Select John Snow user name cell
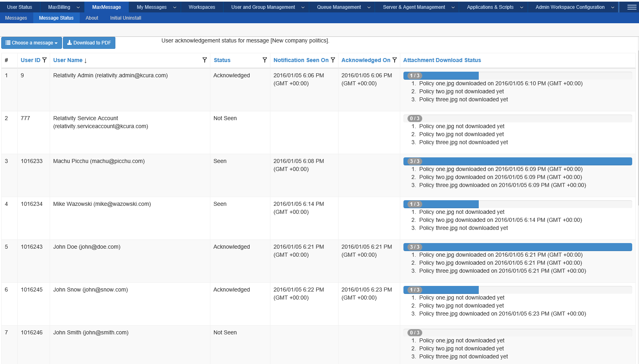The height and width of the screenshot is (364, 639). [130, 304]
